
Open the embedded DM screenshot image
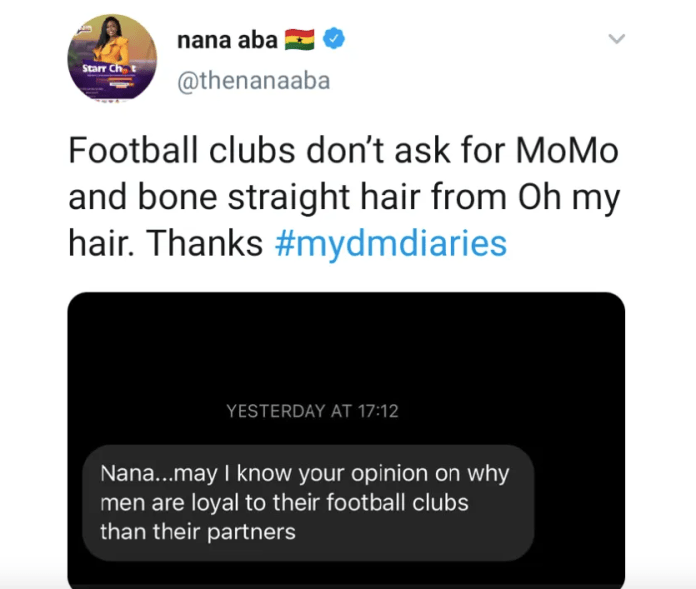tap(346, 440)
